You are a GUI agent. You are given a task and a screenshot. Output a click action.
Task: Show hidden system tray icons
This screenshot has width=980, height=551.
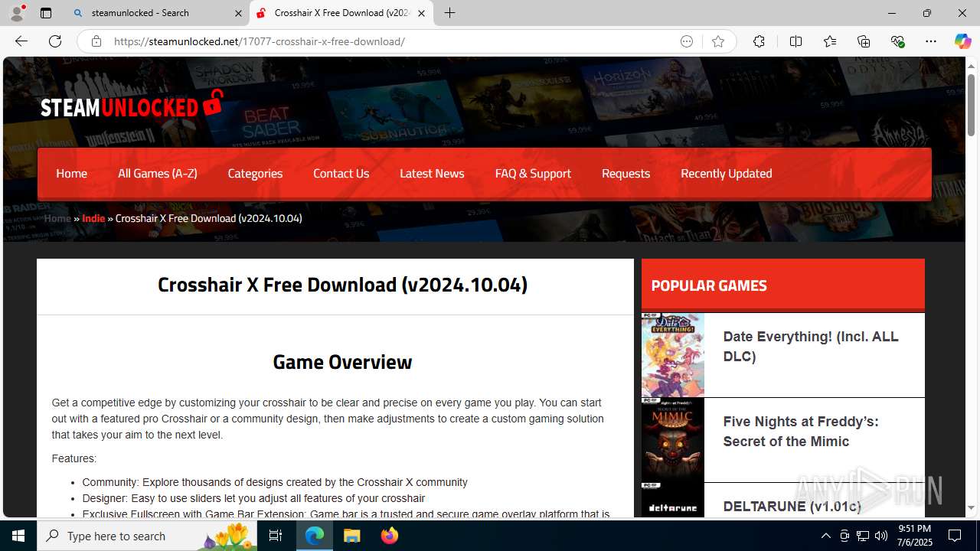tap(825, 536)
